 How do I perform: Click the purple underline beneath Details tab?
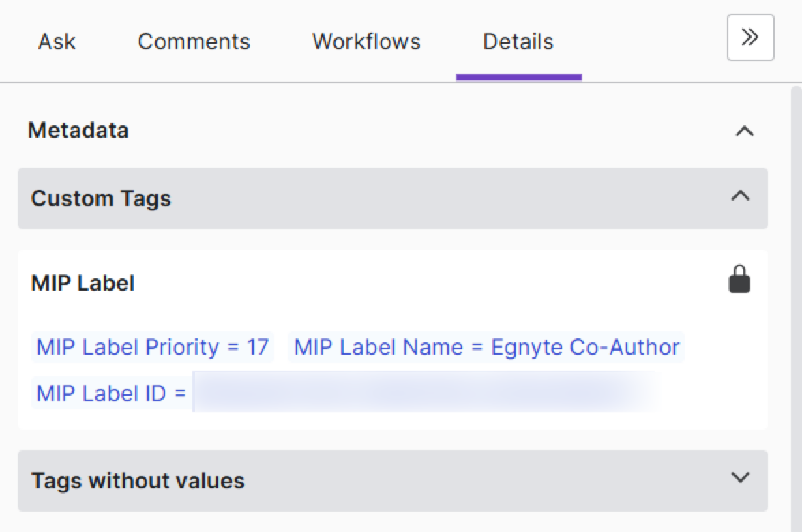coord(518,78)
